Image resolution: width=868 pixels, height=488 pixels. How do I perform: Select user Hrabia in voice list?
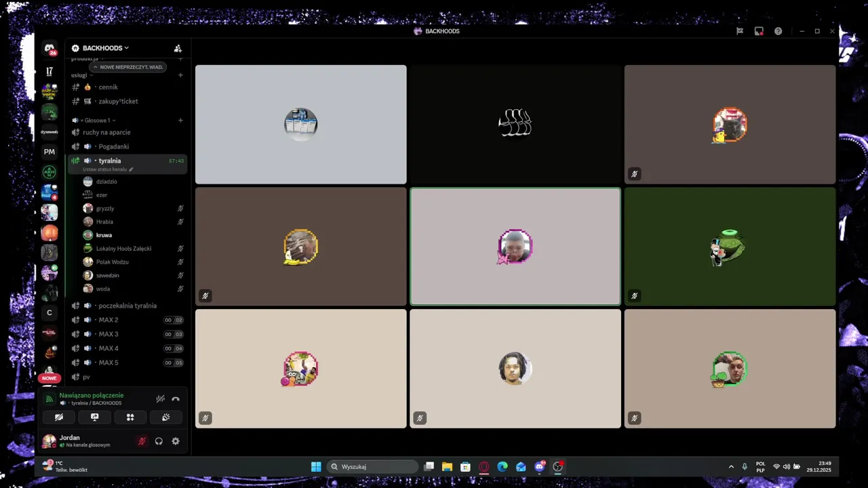pyautogui.click(x=134, y=222)
